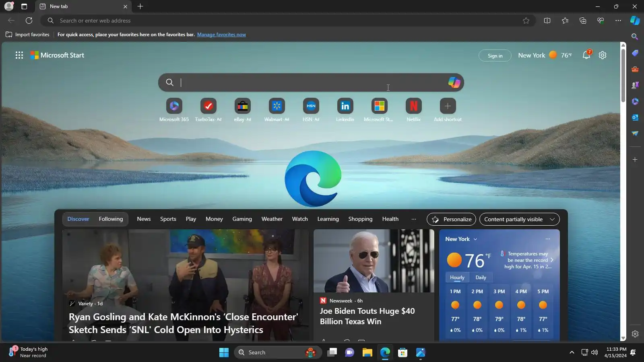Open the Windows Start menu
The width and height of the screenshot is (644, 362).
coord(224,353)
